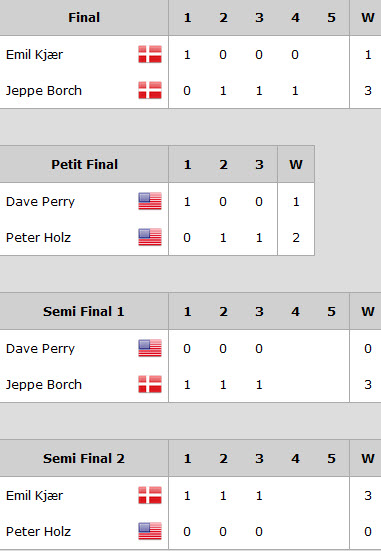The height and width of the screenshot is (551, 381).
Task: Click USA flag next to Dave Perry in Petit Final
Action: pos(150,201)
